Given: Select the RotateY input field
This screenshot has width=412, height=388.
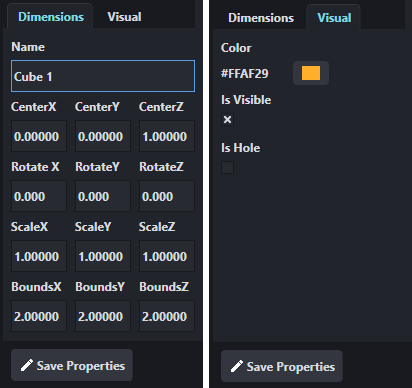Looking at the screenshot, I should point(103,196).
